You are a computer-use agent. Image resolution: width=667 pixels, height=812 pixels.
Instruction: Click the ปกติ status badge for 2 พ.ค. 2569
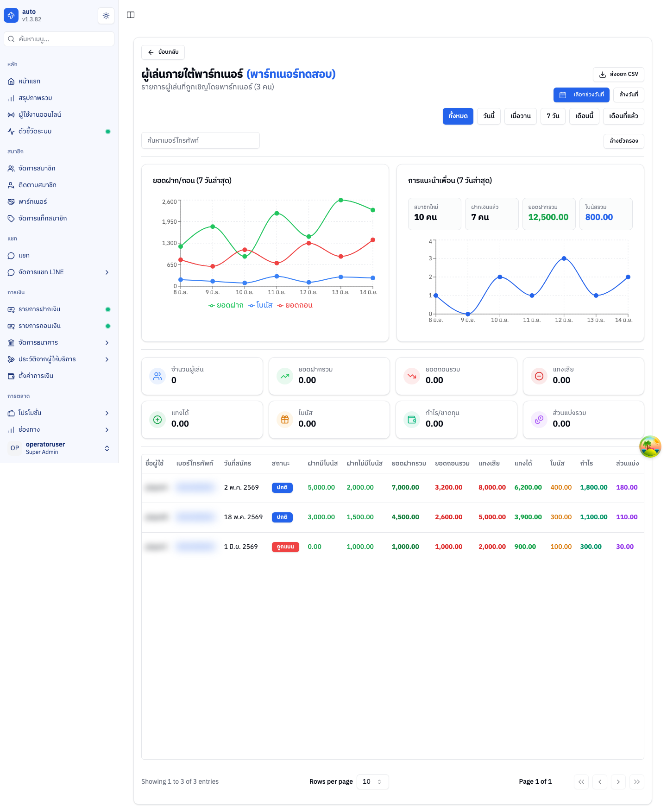point(282,488)
